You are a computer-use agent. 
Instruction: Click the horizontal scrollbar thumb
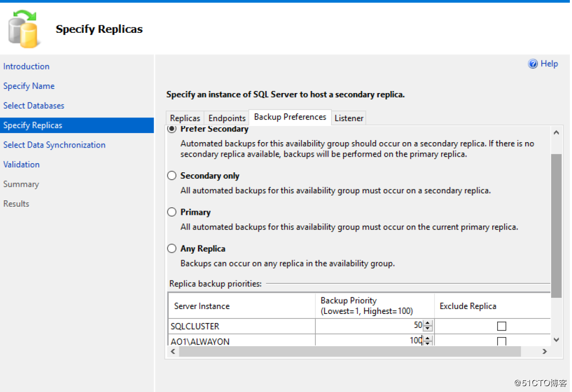coord(350,352)
